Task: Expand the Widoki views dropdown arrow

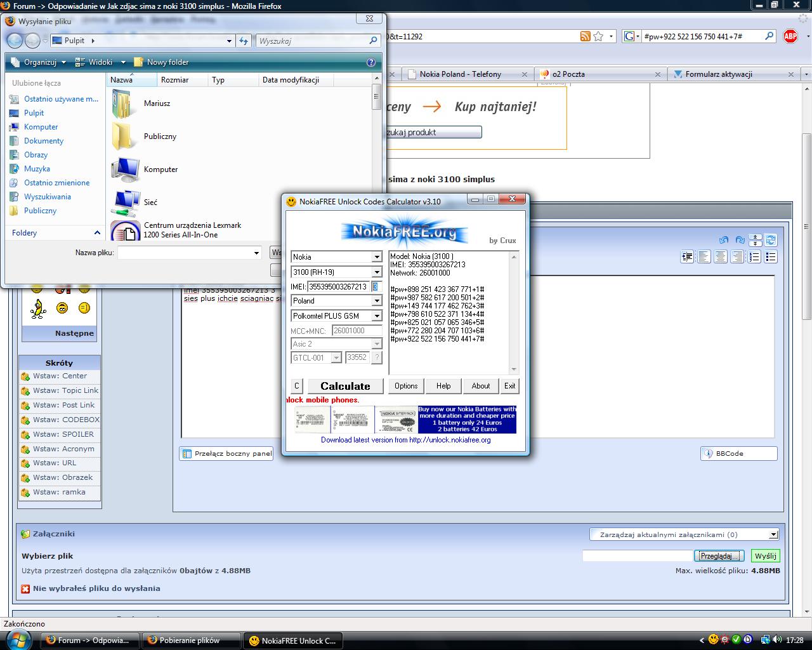Action: point(123,62)
